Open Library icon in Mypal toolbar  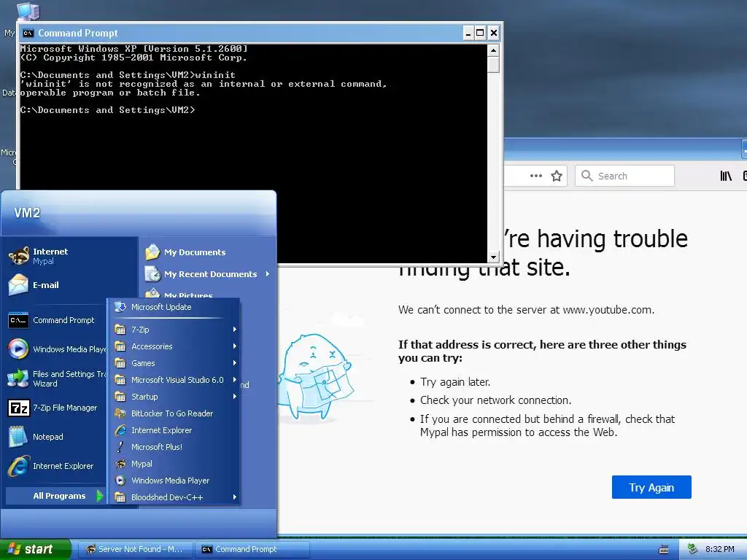(x=726, y=176)
